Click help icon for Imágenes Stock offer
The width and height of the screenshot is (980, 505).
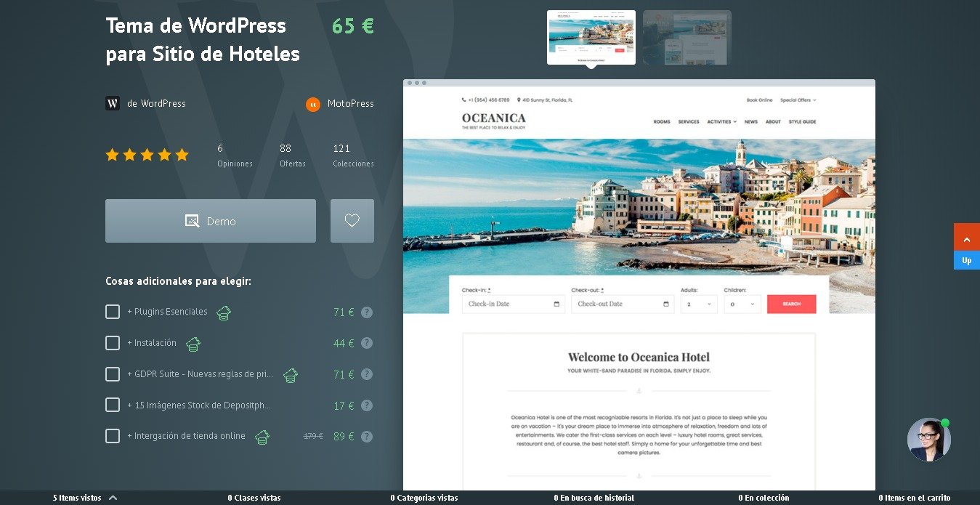[367, 405]
